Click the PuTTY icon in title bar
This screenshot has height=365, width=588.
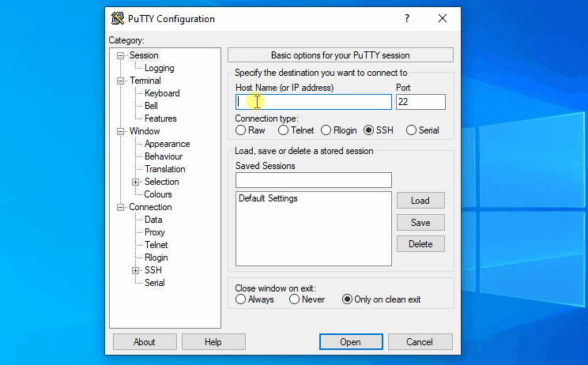118,18
